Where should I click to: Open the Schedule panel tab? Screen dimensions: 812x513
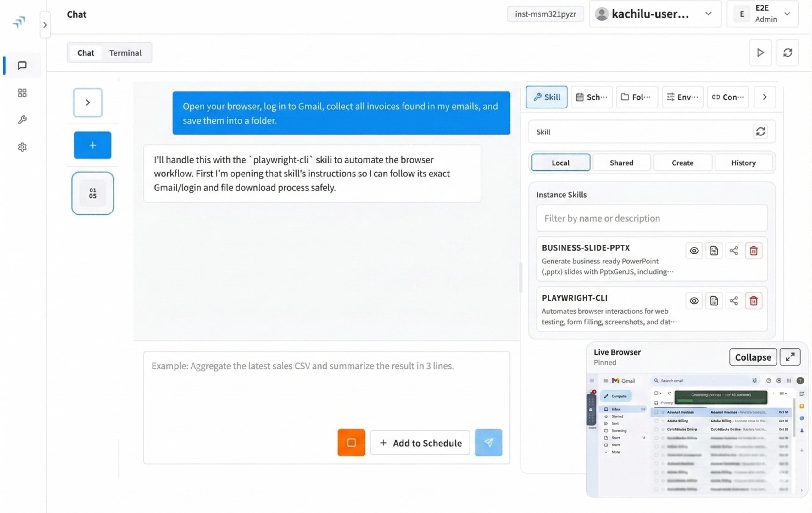(x=592, y=97)
